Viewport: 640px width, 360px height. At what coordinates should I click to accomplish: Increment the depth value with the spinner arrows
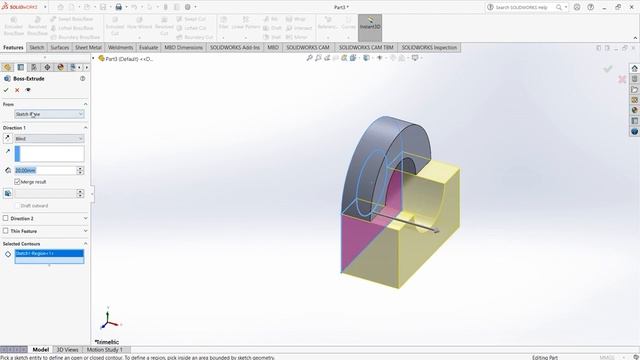click(80, 169)
